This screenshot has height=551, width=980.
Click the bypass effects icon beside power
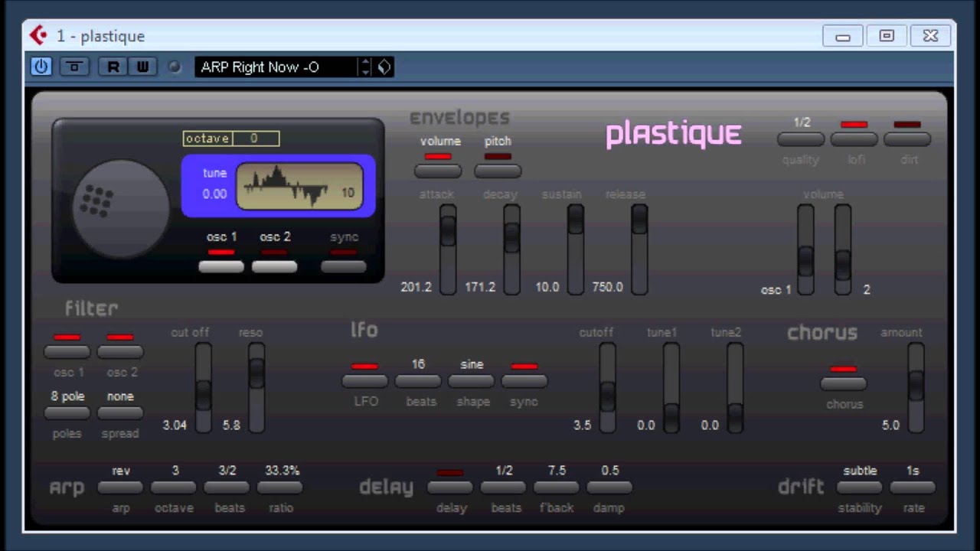pyautogui.click(x=74, y=67)
